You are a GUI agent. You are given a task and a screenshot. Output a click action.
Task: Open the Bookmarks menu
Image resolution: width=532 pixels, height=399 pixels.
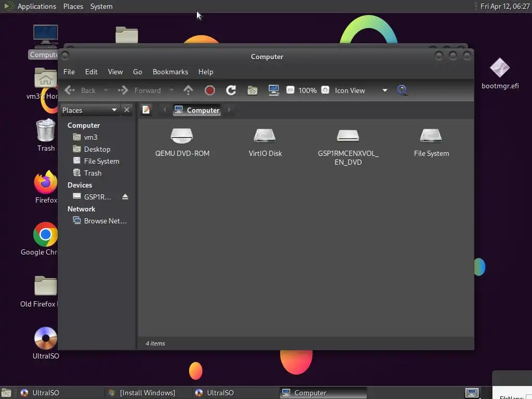(170, 72)
